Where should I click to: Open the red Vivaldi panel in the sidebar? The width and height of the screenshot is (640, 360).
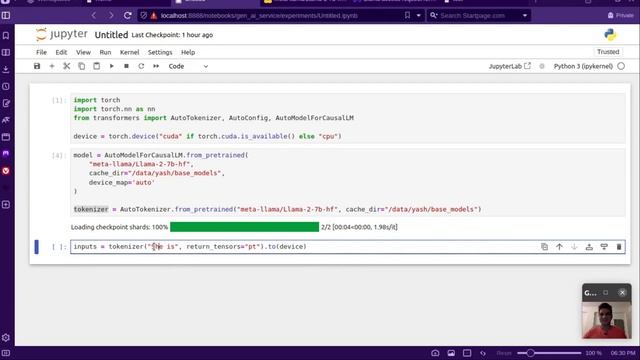tap(6, 171)
